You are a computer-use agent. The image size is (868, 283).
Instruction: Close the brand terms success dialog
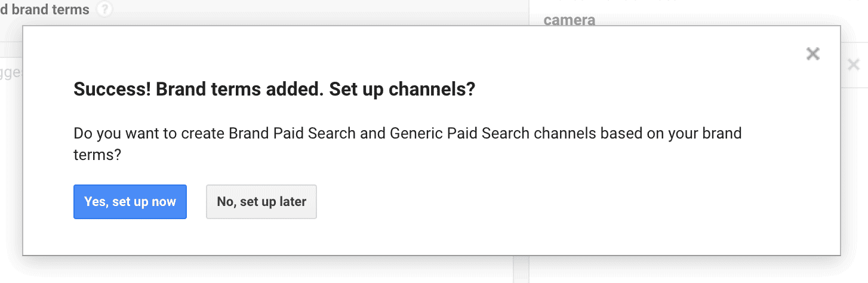pos(812,54)
